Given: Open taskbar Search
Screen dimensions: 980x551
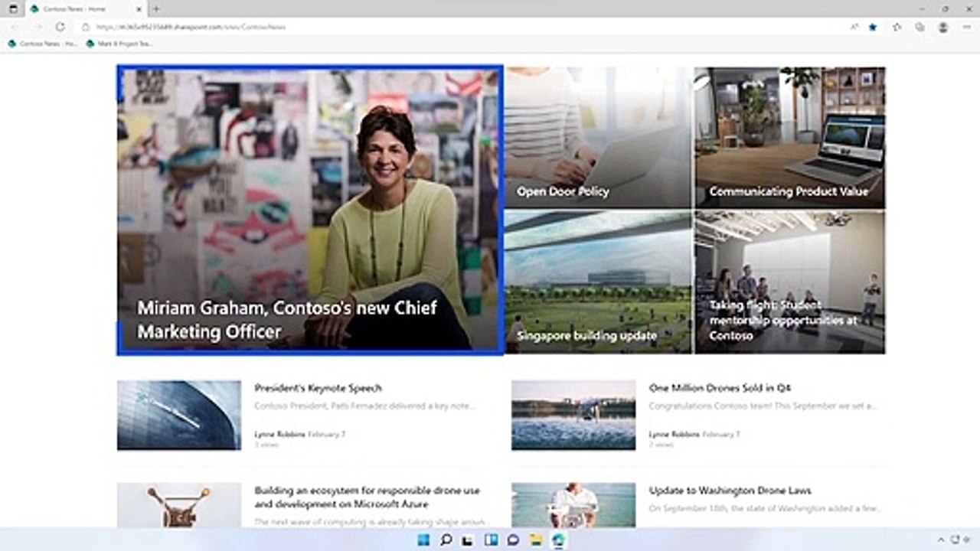Looking at the screenshot, I should point(446,540).
